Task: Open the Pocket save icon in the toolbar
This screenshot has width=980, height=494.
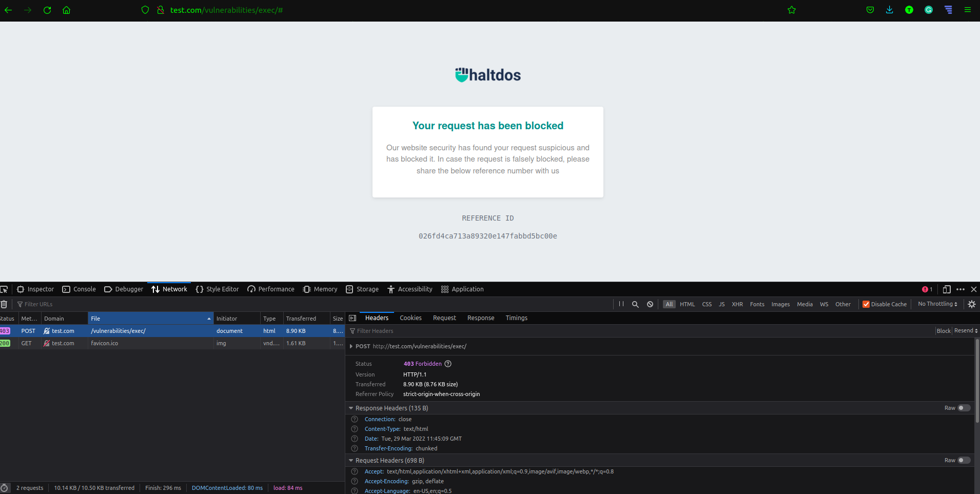Action: pyautogui.click(x=870, y=10)
